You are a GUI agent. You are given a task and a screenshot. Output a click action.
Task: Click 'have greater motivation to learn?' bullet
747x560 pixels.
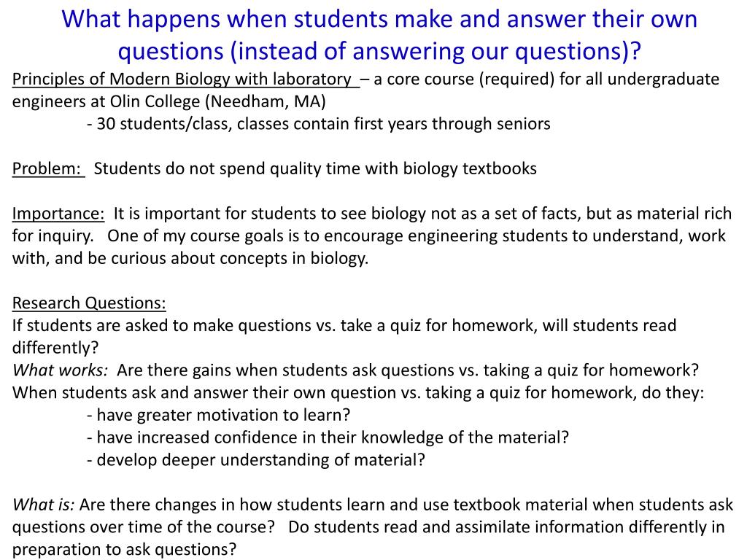point(219,415)
